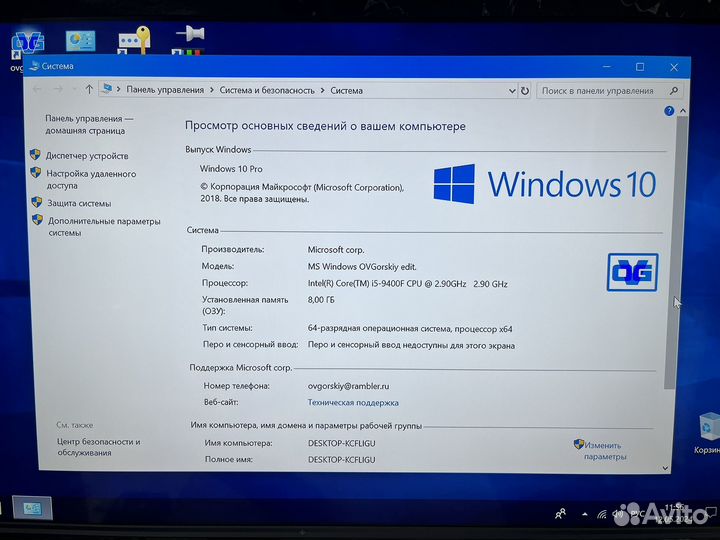The height and width of the screenshot is (540, 720).
Task: Click the forward navigation arrow
Action: tap(58, 90)
